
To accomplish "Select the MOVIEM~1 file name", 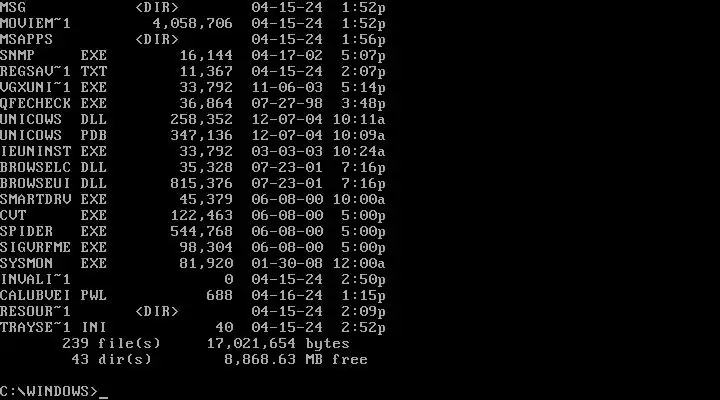I will [35, 23].
